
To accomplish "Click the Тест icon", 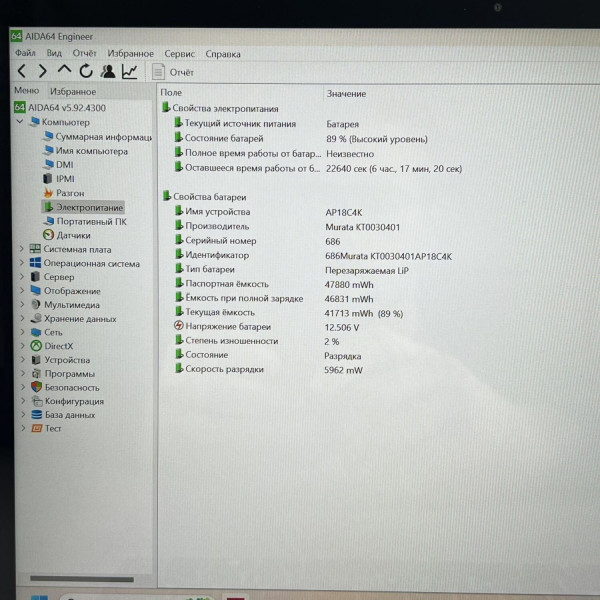I will click(x=37, y=428).
